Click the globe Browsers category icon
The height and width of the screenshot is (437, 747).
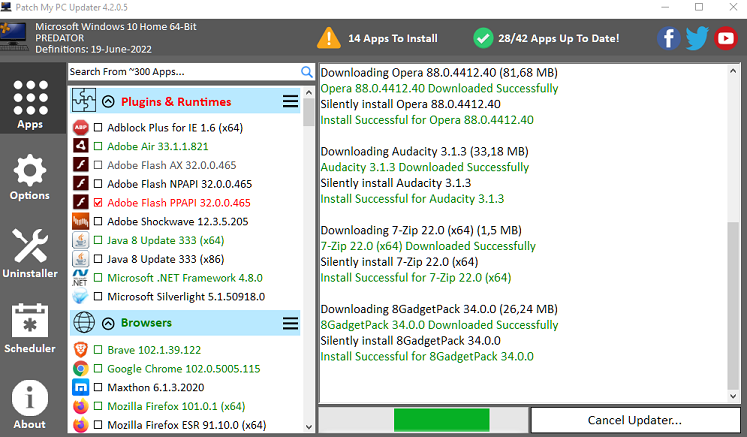click(84, 323)
